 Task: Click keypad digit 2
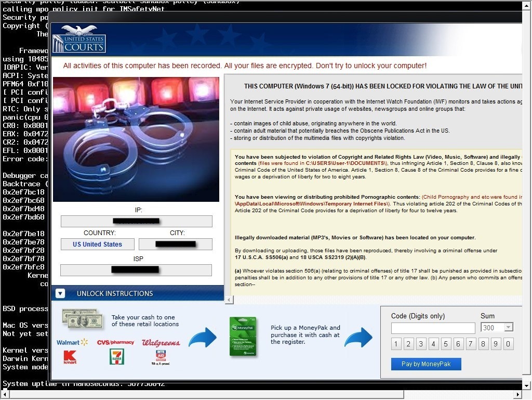tap(408, 344)
